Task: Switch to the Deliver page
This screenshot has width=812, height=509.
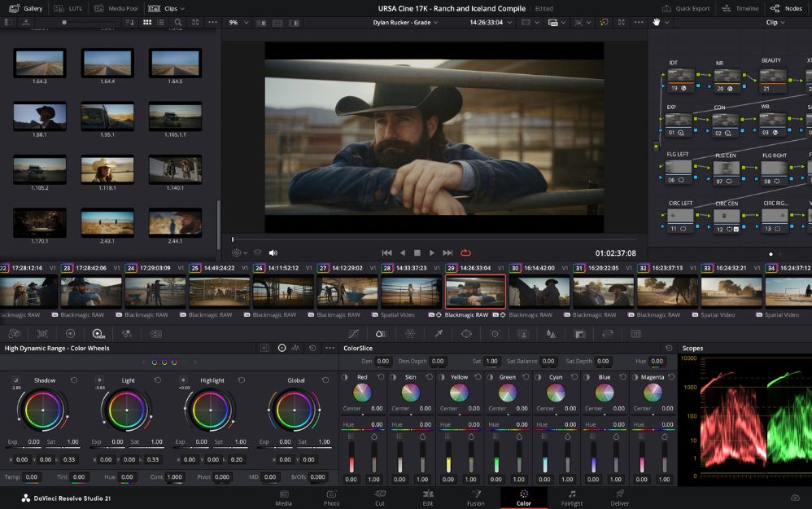Action: tap(619, 498)
